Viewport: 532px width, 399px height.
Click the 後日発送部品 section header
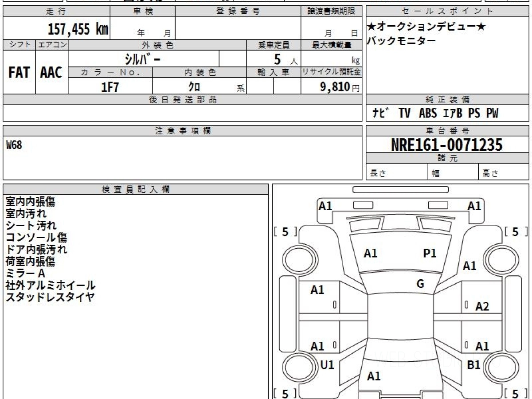(x=183, y=100)
